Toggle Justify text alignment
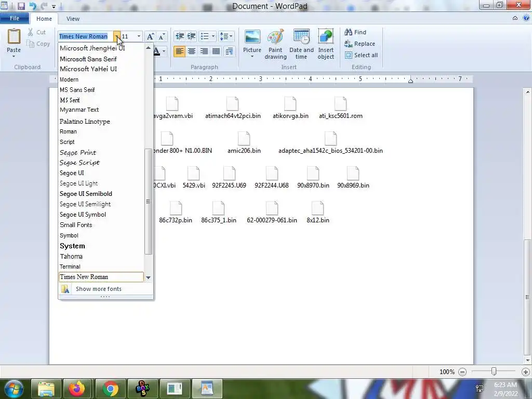The width and height of the screenshot is (532, 399). pyautogui.click(x=216, y=51)
